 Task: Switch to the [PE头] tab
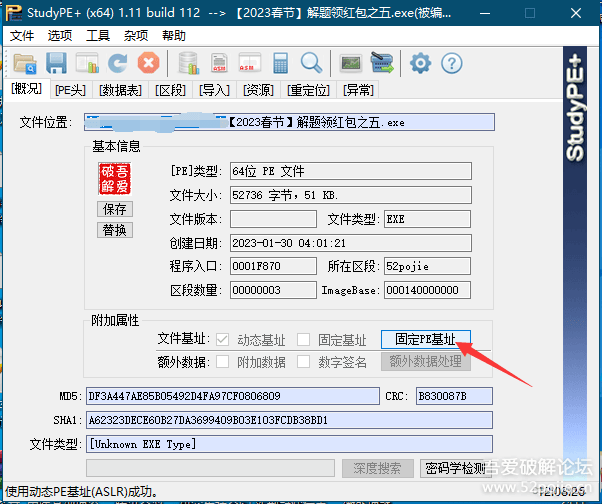[70, 90]
